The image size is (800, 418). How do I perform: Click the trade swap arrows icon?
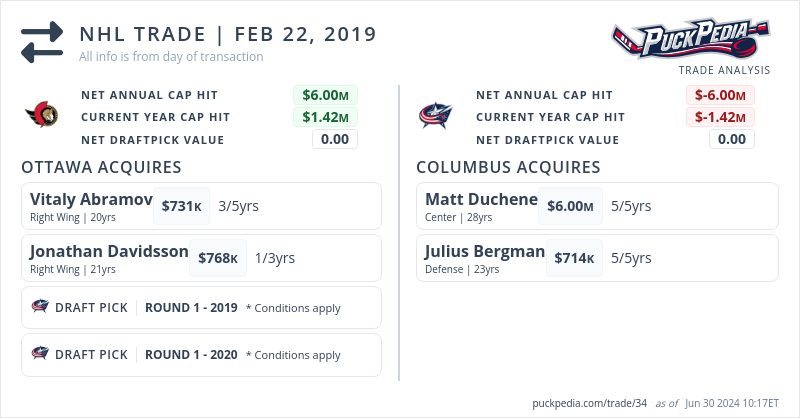click(x=42, y=43)
